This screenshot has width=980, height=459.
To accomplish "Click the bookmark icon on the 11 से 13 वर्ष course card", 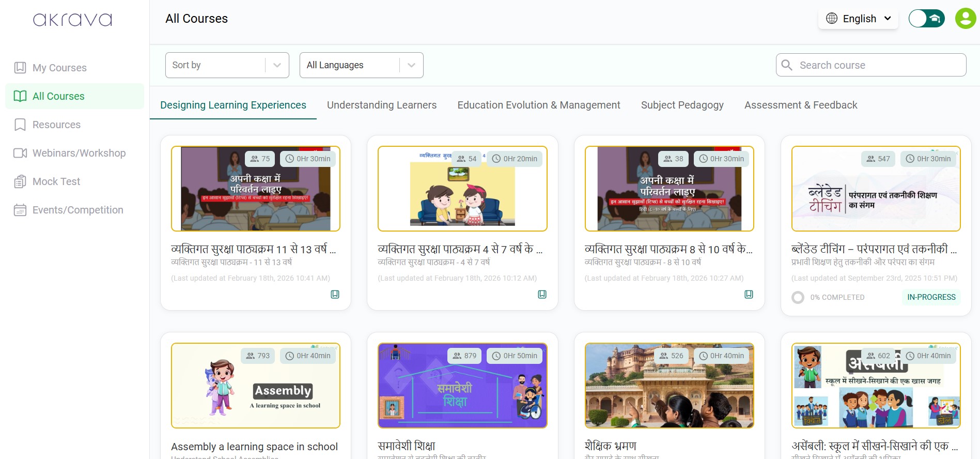I will tap(335, 294).
